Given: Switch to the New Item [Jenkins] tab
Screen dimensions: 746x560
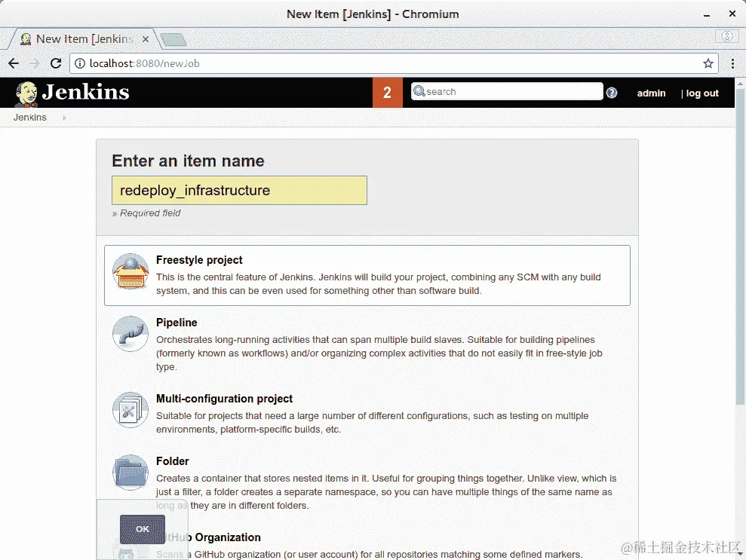Looking at the screenshot, I should (84, 39).
